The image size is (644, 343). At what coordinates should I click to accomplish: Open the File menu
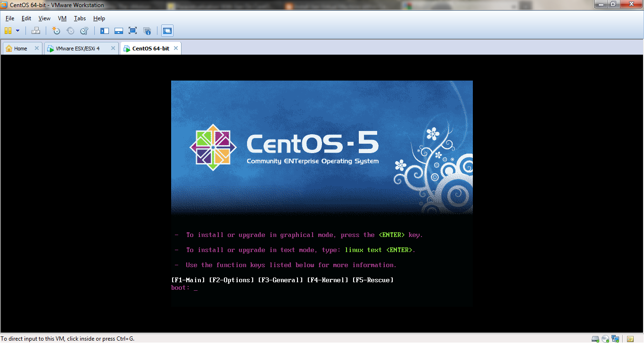point(10,18)
